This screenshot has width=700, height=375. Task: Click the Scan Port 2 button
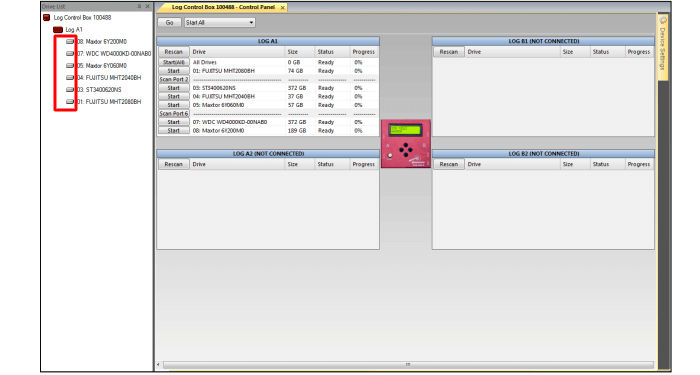(x=174, y=79)
